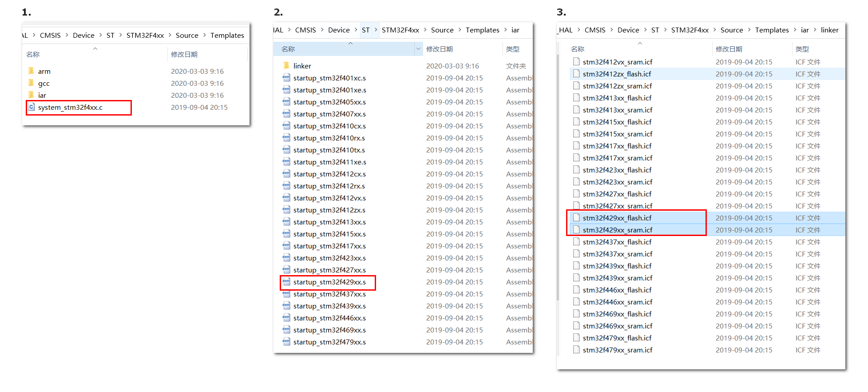This screenshot has width=868, height=392.
Task: Expand the chevron after Source in window 1
Action: [x=204, y=35]
